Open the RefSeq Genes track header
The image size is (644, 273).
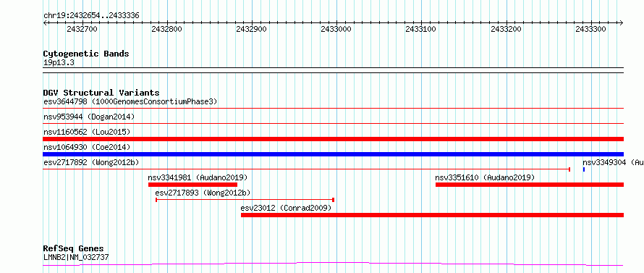73,249
